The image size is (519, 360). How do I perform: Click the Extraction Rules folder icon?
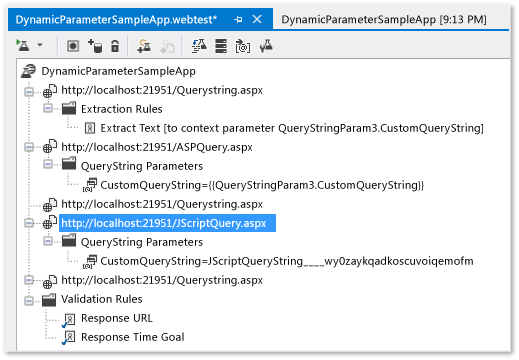click(x=69, y=108)
